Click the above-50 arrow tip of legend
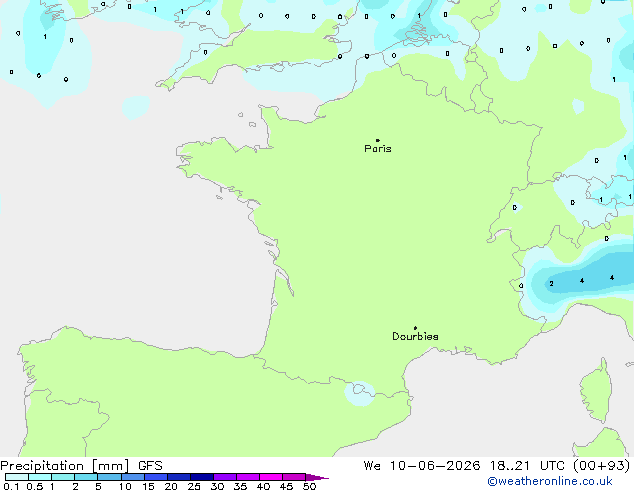The height and width of the screenshot is (490, 634). 317,477
